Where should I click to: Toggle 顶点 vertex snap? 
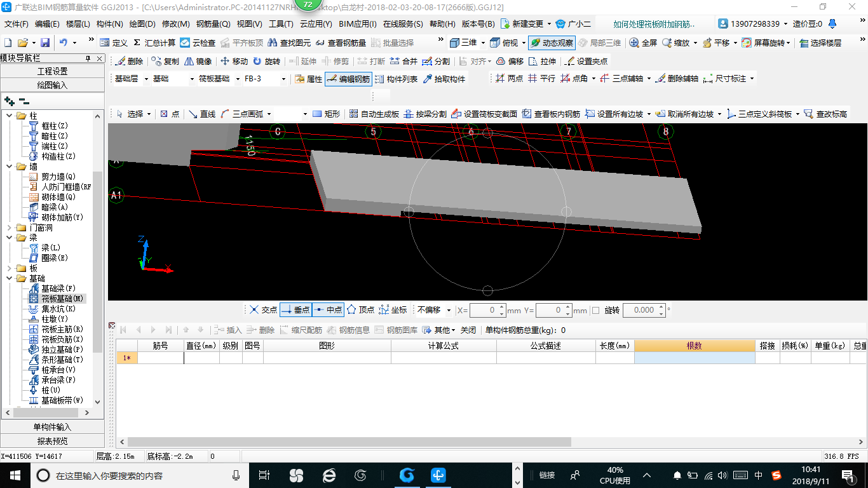(360, 309)
